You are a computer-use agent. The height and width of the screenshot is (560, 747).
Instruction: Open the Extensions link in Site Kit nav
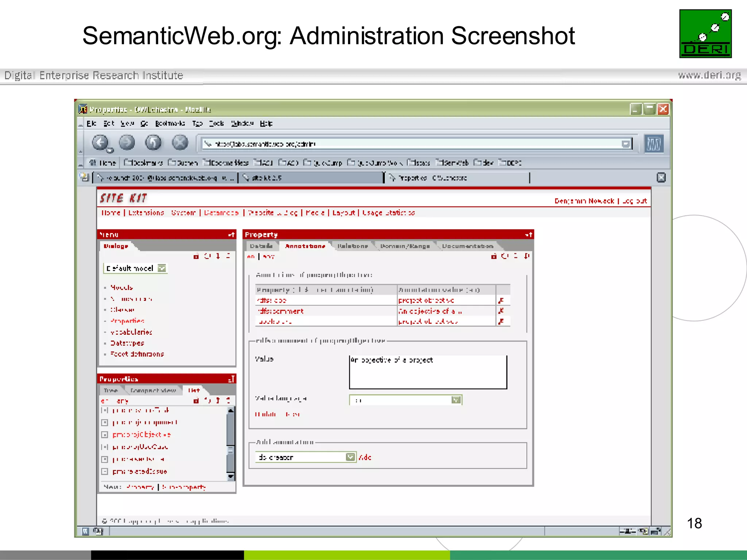coord(146,213)
